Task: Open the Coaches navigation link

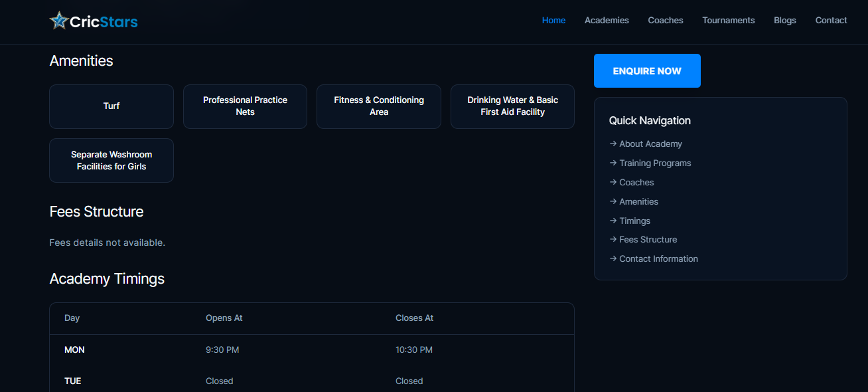Action: pos(666,21)
